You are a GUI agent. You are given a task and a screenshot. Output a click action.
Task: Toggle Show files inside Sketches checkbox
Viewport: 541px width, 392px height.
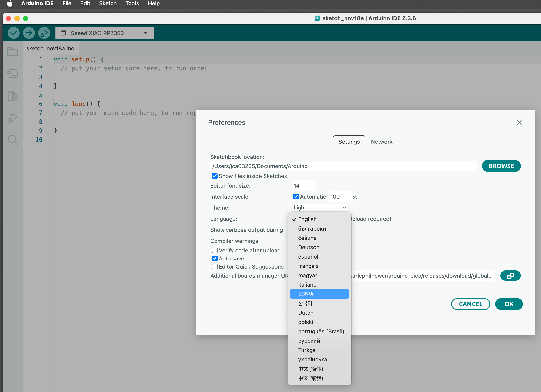tap(215, 176)
